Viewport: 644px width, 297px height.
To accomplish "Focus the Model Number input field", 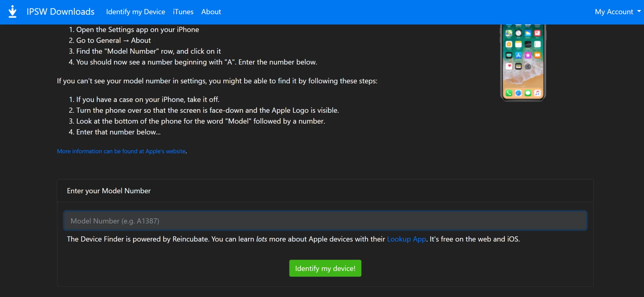I will (x=325, y=221).
